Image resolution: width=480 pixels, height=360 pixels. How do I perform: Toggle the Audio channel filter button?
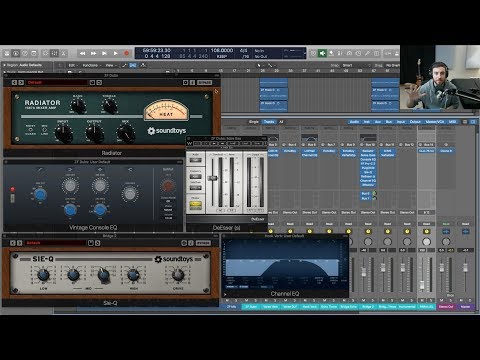(354, 122)
